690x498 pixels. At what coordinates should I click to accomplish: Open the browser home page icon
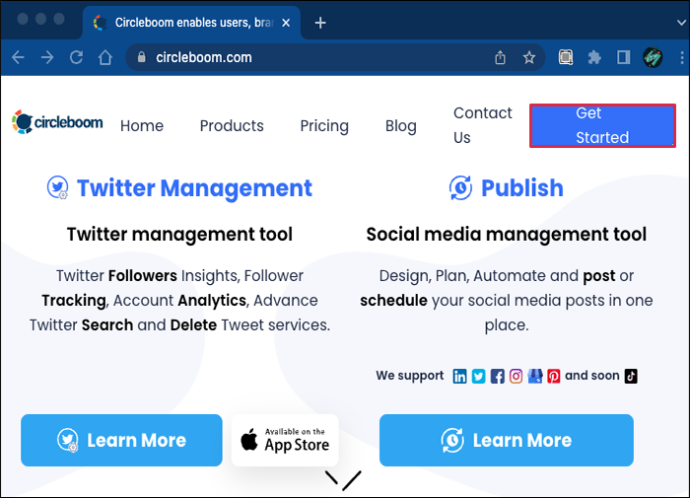point(105,57)
